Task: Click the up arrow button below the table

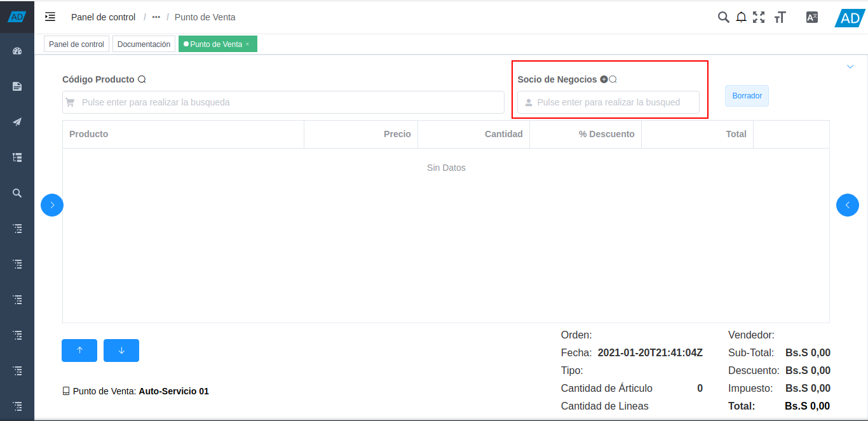Action: 79,351
